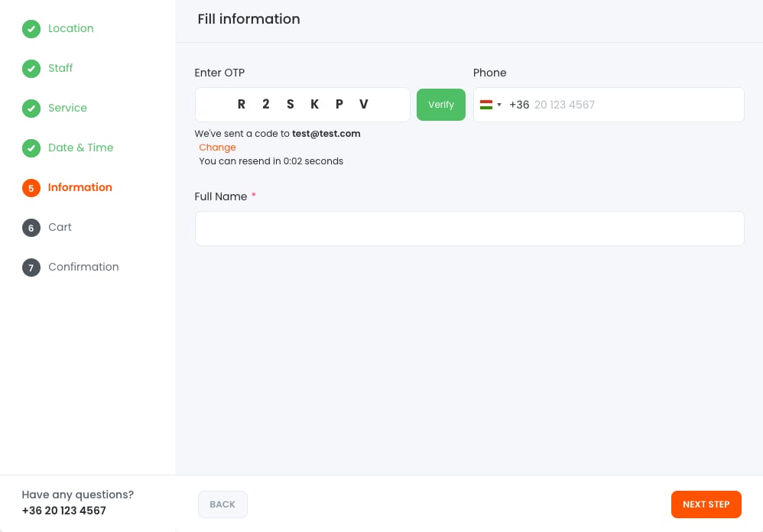
Task: Click the Staff step checkmark icon
Action: 31,69
